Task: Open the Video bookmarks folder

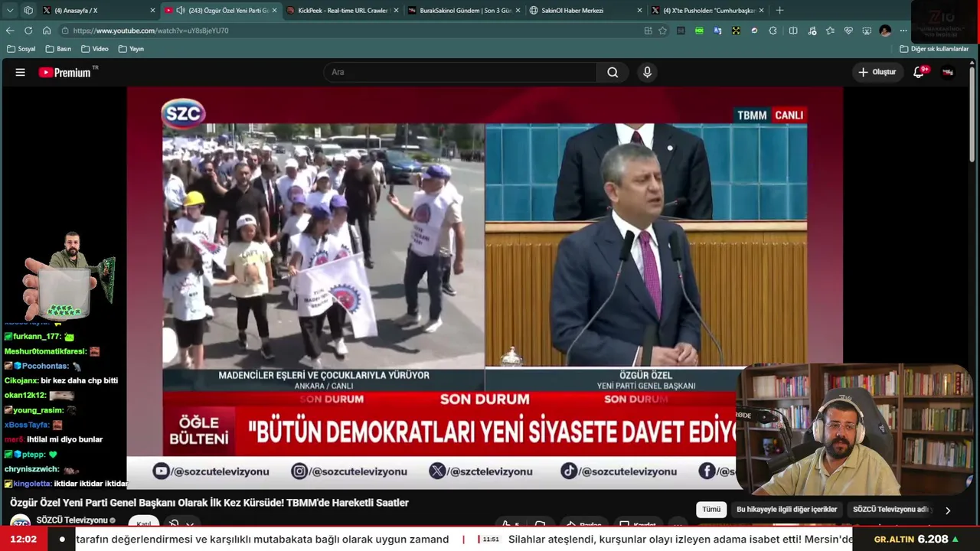Action: click(x=95, y=49)
